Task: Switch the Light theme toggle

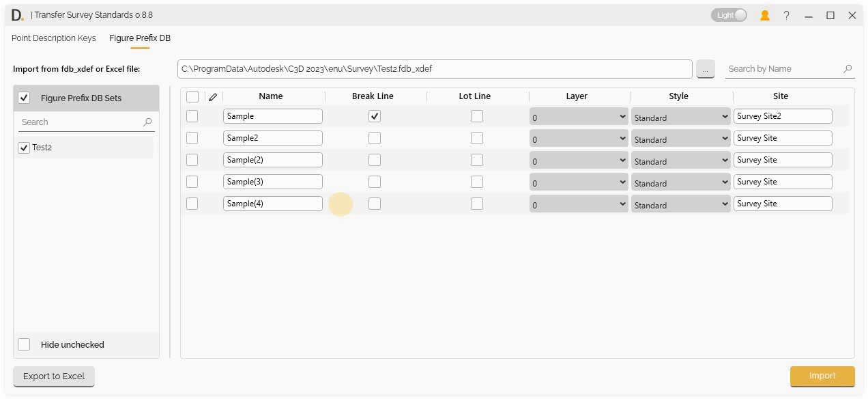Action: coord(728,14)
